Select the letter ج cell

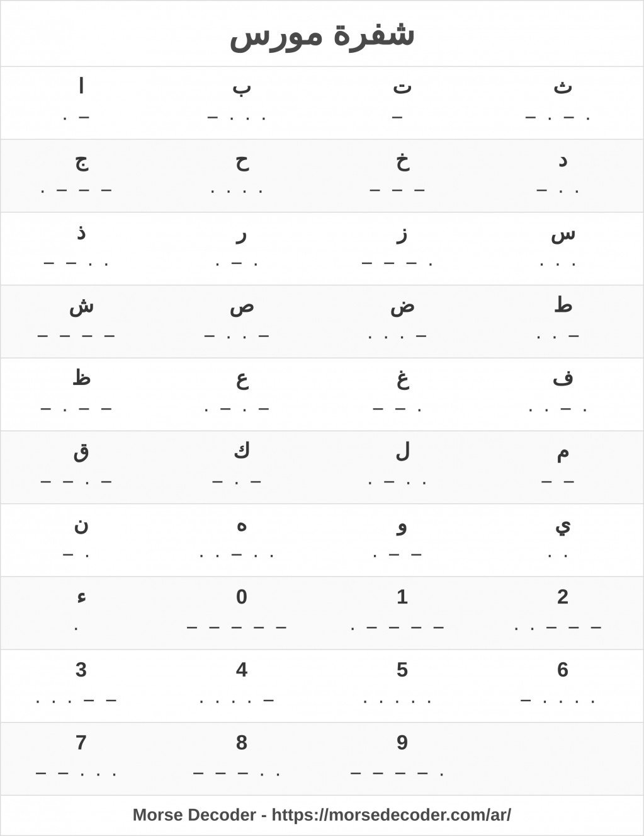tap(81, 176)
